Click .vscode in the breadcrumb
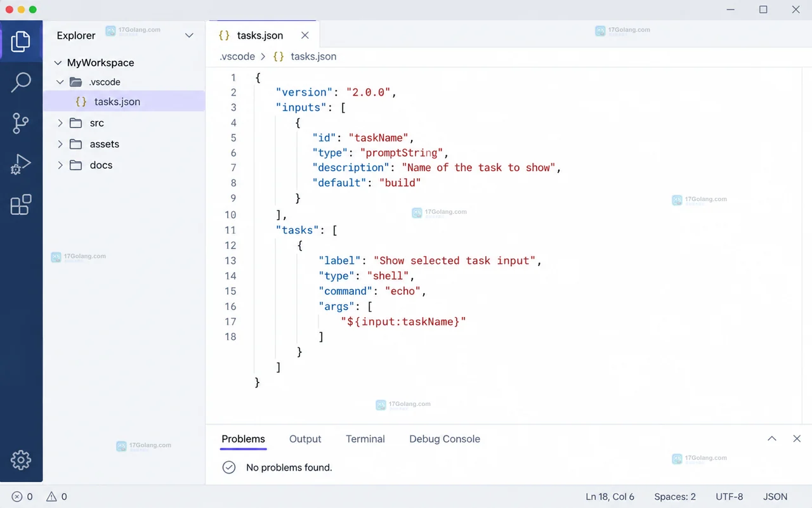 [x=237, y=56]
